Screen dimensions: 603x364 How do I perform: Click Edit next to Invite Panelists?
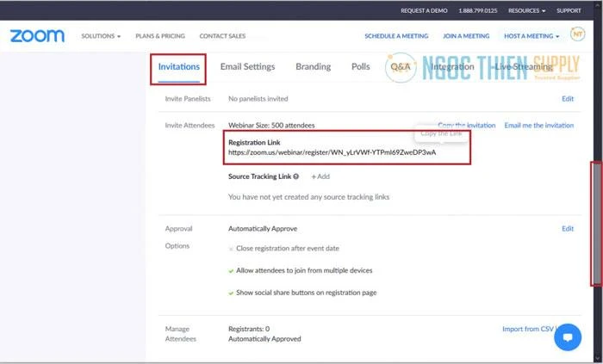pyautogui.click(x=568, y=99)
